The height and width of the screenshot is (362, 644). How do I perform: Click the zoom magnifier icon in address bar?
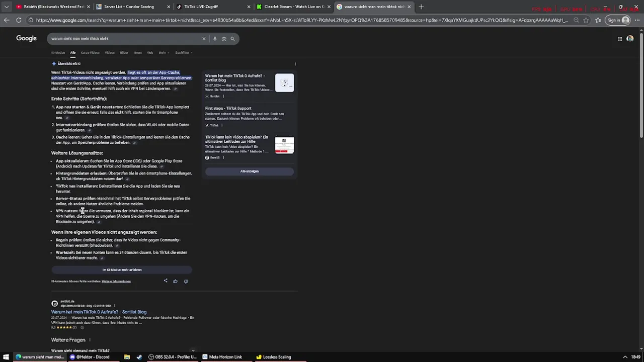coord(576,20)
